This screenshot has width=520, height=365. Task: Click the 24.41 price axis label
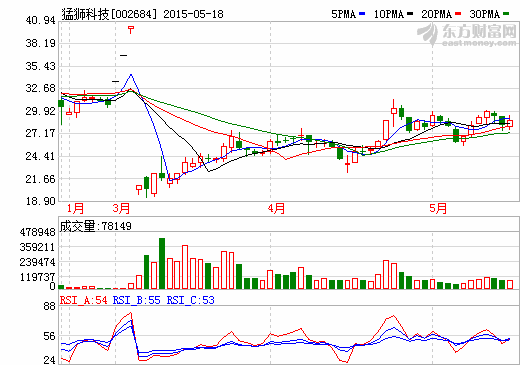click(40, 156)
